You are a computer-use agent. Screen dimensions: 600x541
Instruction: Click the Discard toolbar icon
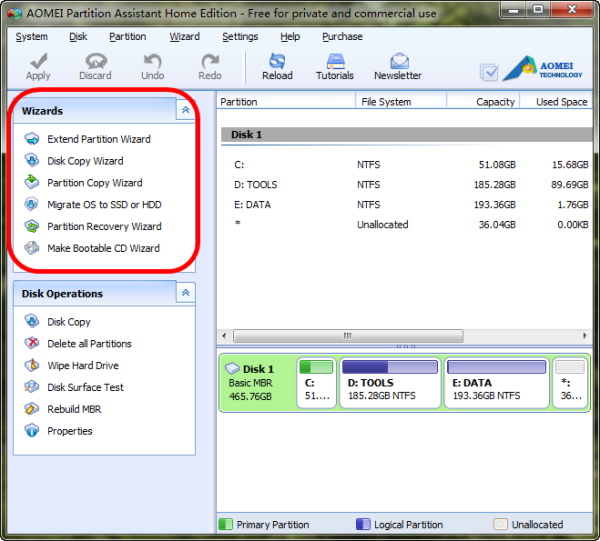[x=96, y=61]
